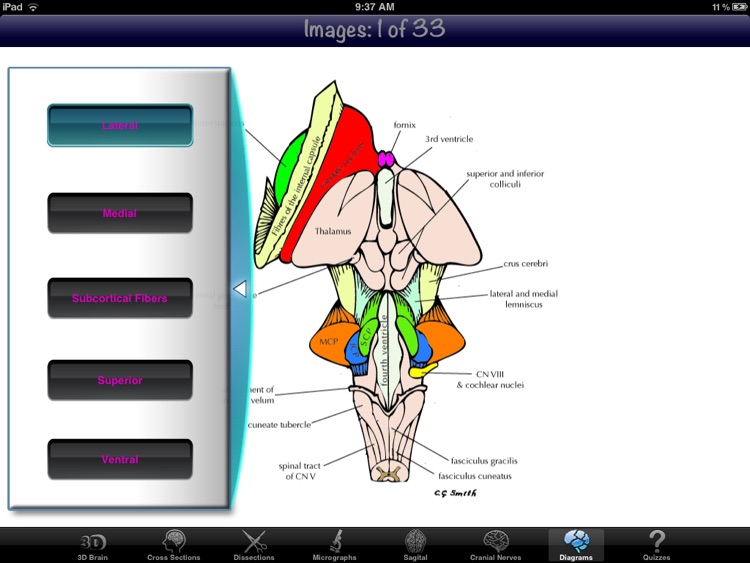The width and height of the screenshot is (750, 563).
Task: Tap the 'Thalamus' label on diagram
Action: coord(333,232)
